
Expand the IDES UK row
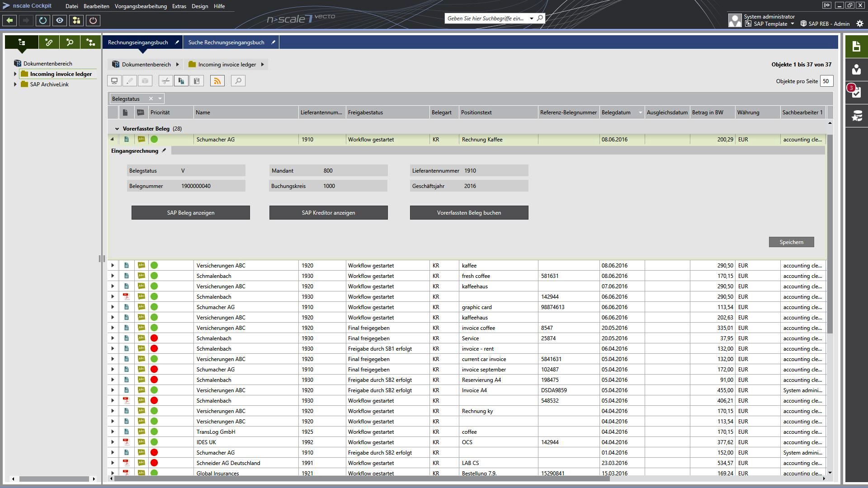pyautogui.click(x=113, y=442)
